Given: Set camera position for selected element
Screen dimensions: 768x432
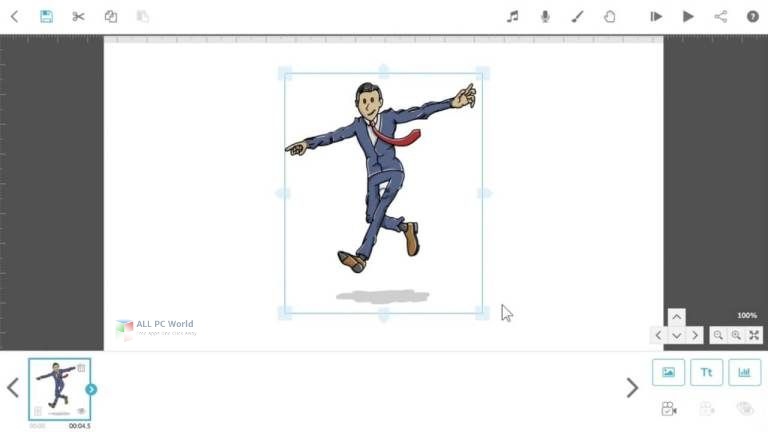Looking at the screenshot, I should tap(669, 408).
